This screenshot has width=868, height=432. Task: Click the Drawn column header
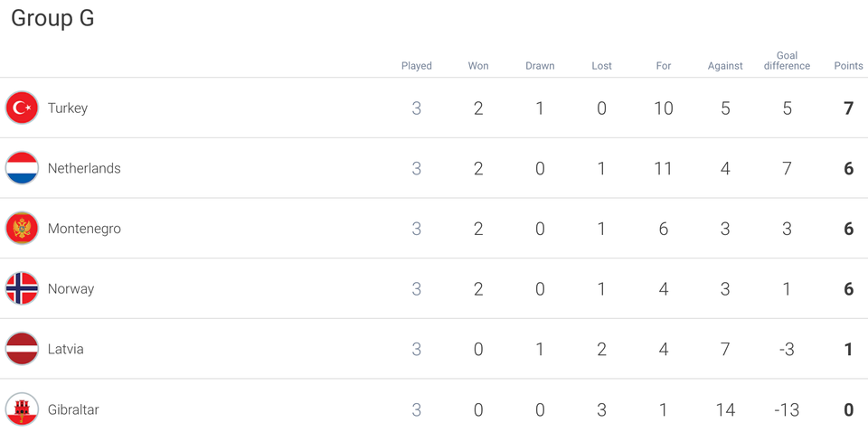(x=540, y=66)
